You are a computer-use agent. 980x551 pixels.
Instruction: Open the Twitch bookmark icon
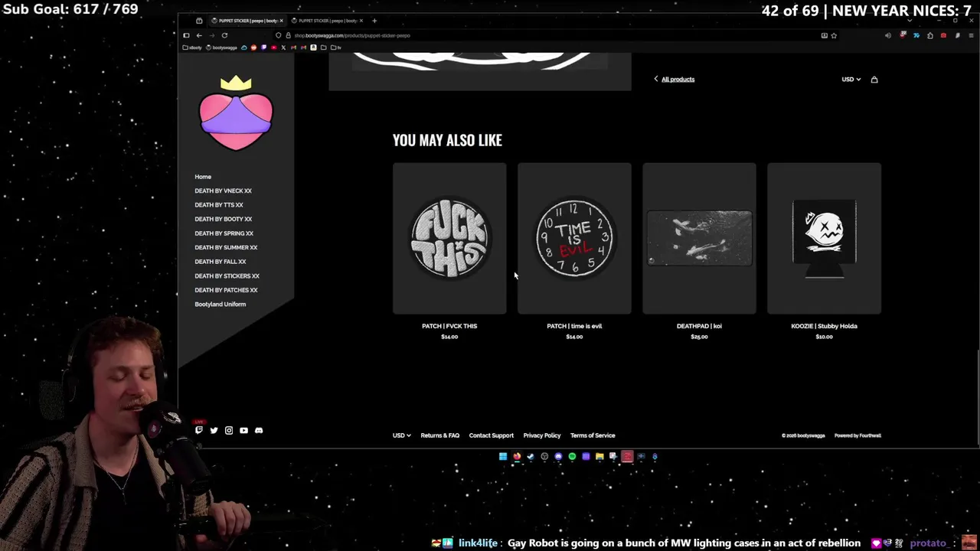[263, 47]
